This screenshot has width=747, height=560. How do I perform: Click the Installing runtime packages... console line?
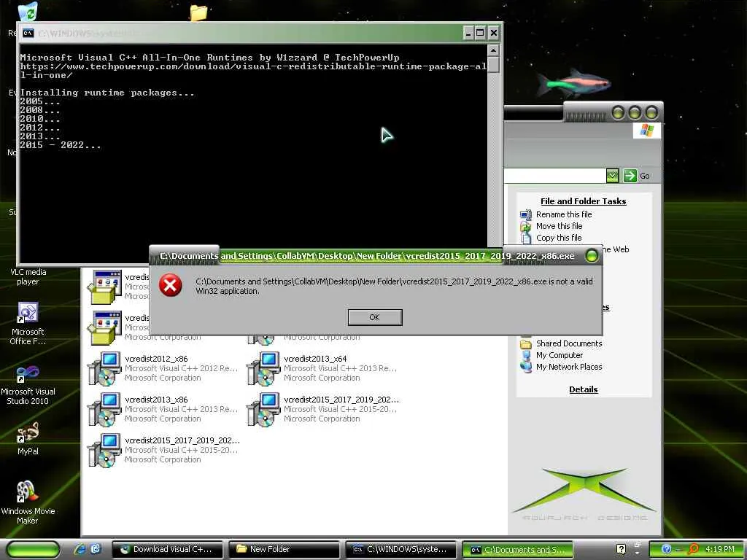(107, 93)
